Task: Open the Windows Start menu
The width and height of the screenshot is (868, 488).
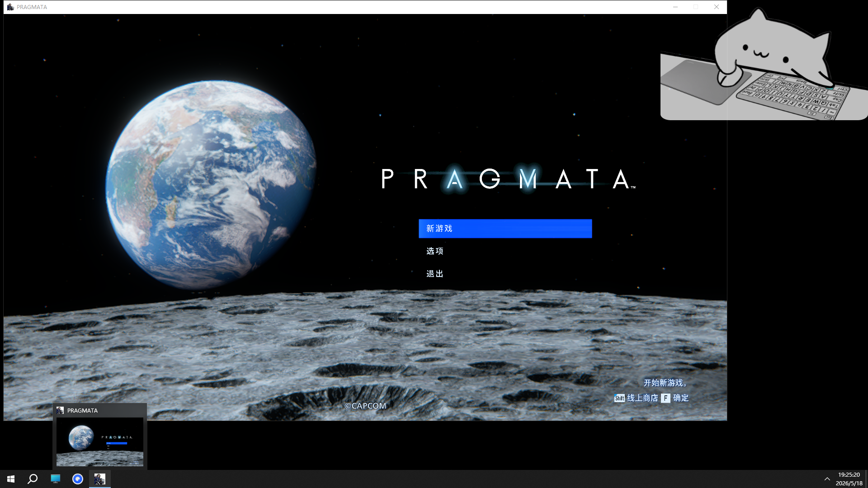Action: (11, 479)
